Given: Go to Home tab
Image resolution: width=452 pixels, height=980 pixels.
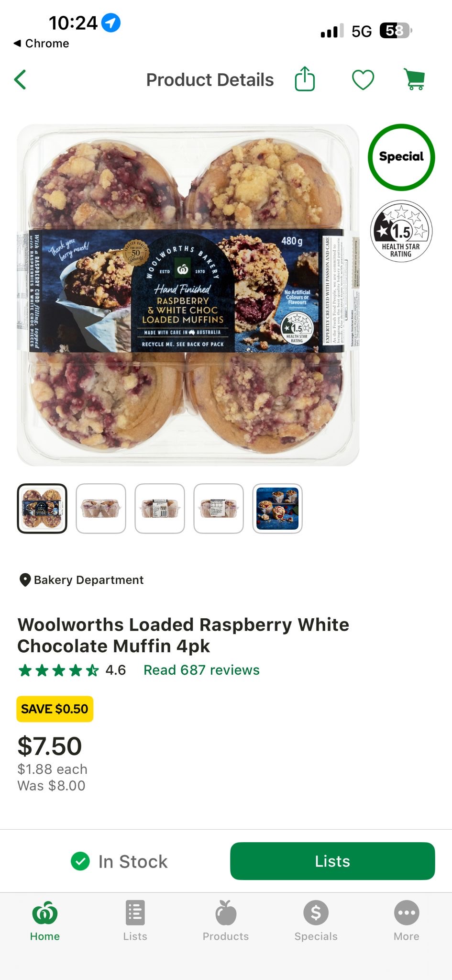Looking at the screenshot, I should tap(45, 921).
